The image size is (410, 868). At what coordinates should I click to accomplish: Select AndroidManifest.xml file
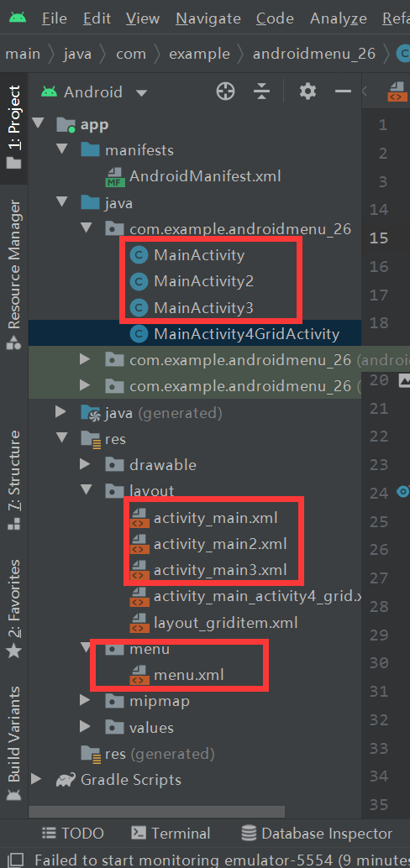click(x=205, y=176)
